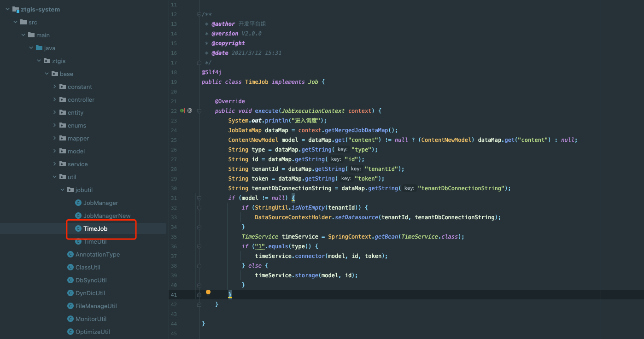The height and width of the screenshot is (339, 644).
Task: Toggle fold marker at if model line 31
Action: coord(199,198)
